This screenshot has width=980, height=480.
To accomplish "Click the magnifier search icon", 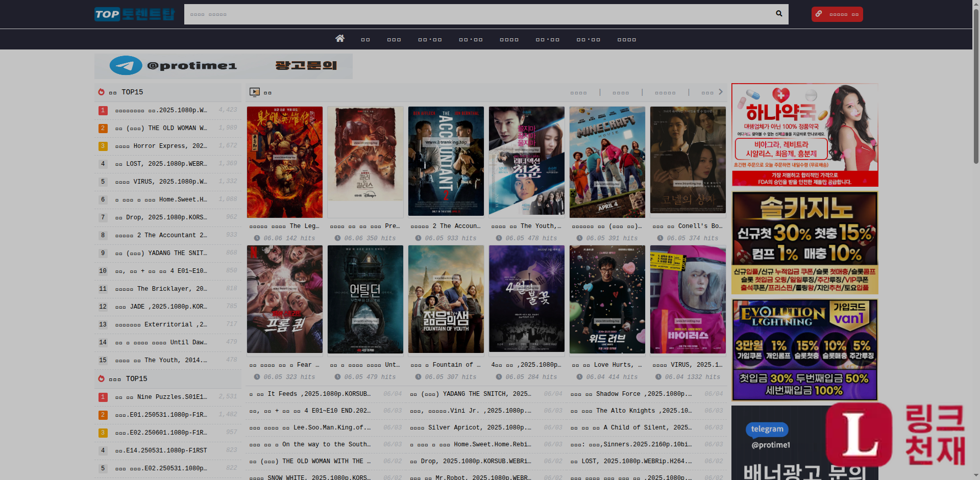I will 779,14.
